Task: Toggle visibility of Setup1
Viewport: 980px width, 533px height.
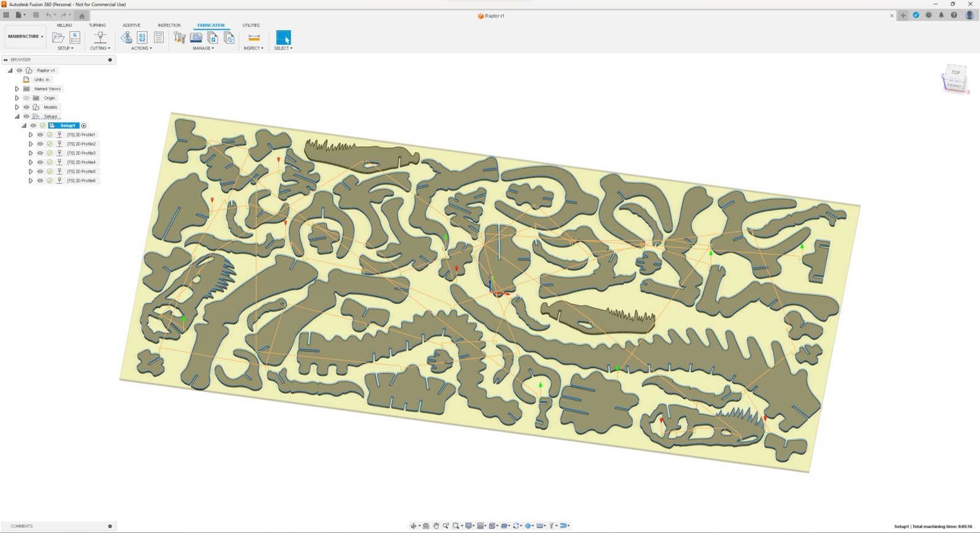Action: click(x=34, y=126)
